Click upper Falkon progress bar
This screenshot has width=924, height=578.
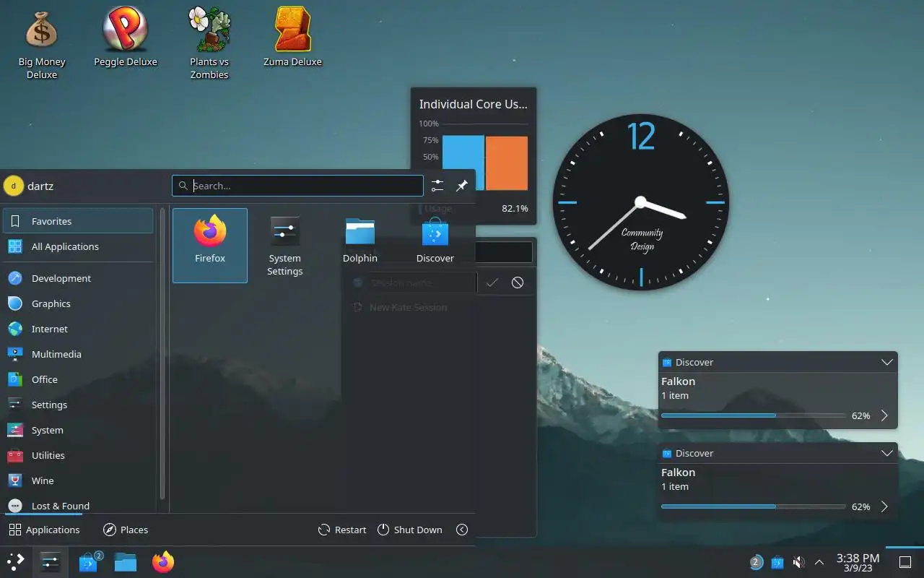tap(754, 415)
